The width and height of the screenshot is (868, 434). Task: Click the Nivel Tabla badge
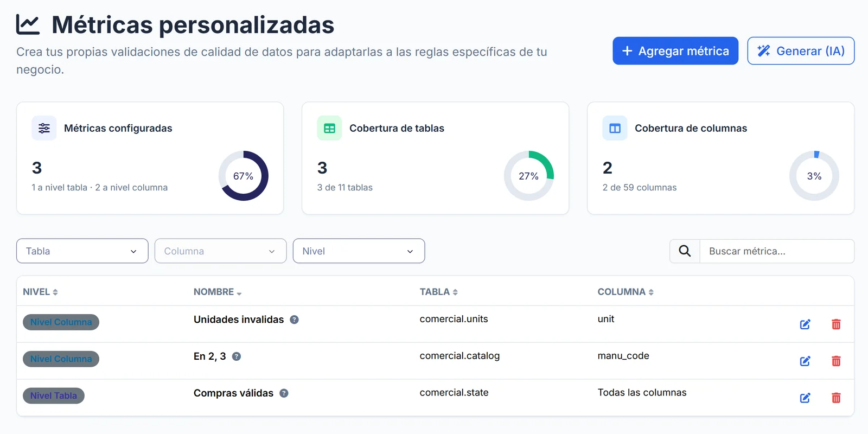(54, 396)
